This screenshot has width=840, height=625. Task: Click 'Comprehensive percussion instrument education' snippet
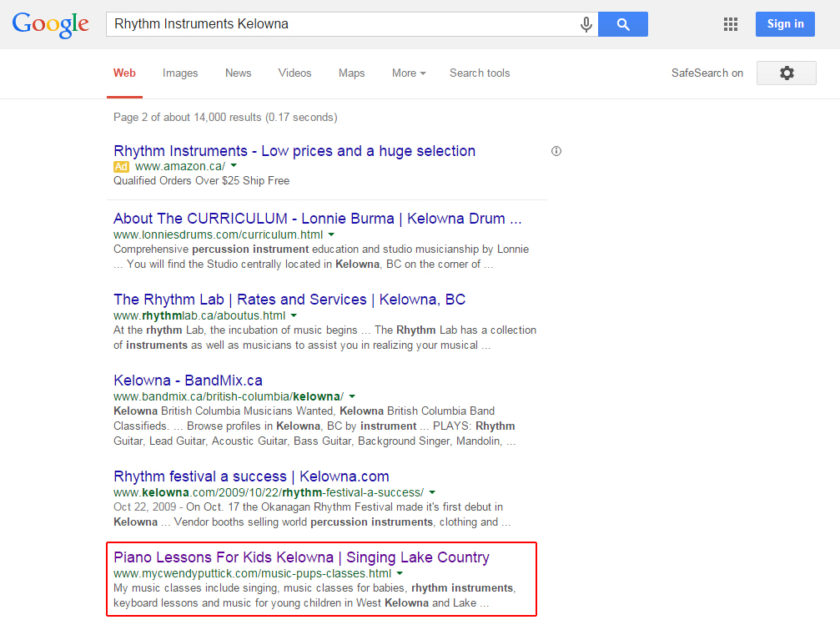pos(321,257)
